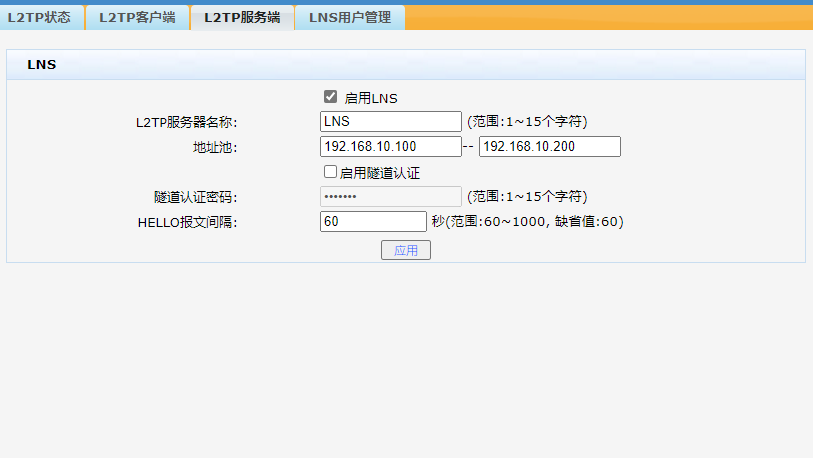Click the 启用隧道认证 label text
This screenshot has height=458, width=813.
[x=380, y=173]
